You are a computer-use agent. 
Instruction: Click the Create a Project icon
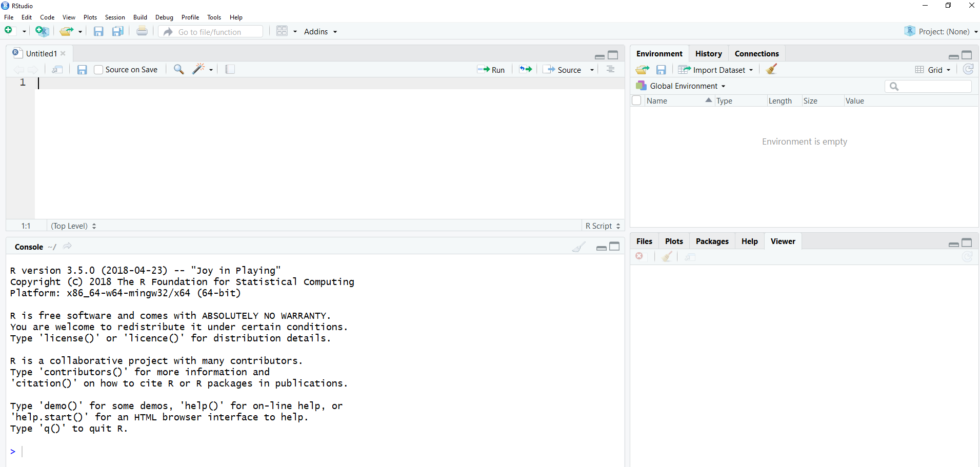tap(42, 31)
